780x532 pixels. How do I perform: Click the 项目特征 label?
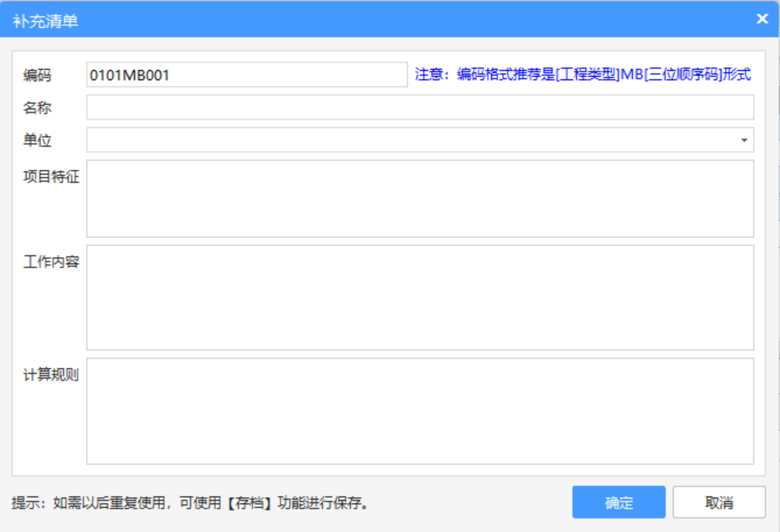51,177
